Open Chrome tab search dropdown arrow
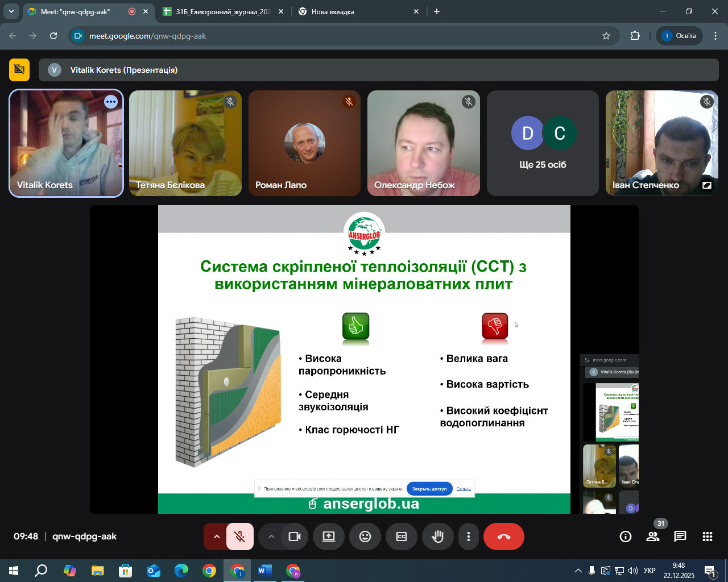This screenshot has height=582, width=728. click(x=11, y=11)
